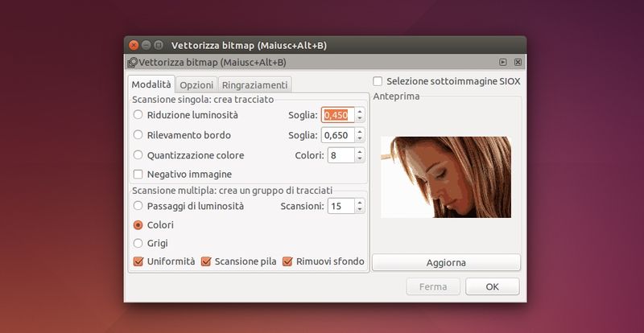Enable Selezione sottoimmagine SIOX checkbox
This screenshot has width=644, height=333.
(x=378, y=81)
